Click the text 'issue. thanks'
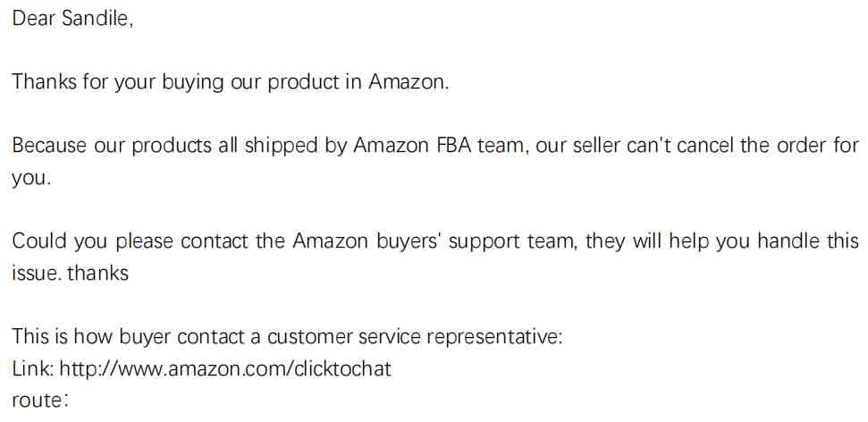Viewport: 868px width, 422px height. [71, 273]
